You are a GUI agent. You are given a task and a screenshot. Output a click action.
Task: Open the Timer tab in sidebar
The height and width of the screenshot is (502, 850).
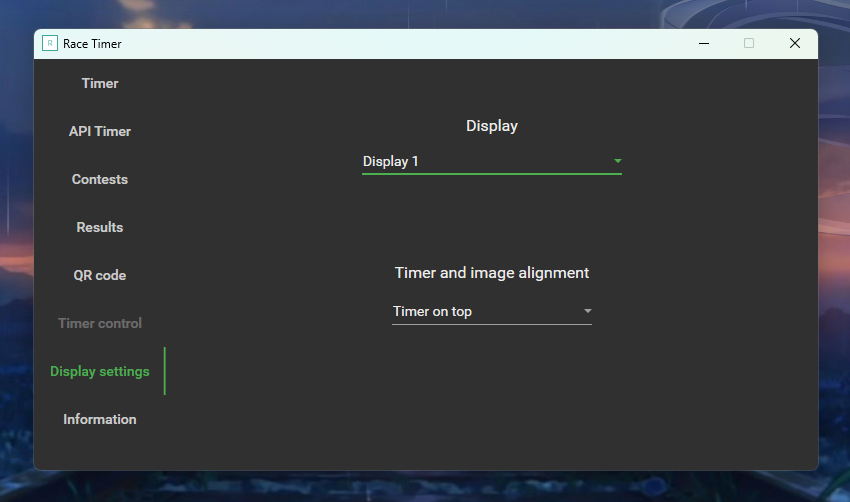(x=100, y=83)
